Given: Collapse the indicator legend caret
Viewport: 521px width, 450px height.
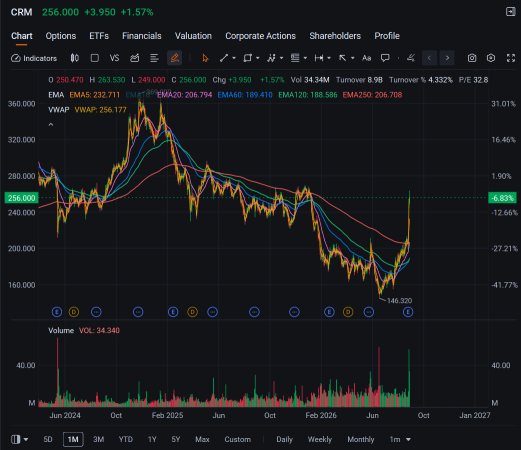Looking at the screenshot, I should pos(51,125).
